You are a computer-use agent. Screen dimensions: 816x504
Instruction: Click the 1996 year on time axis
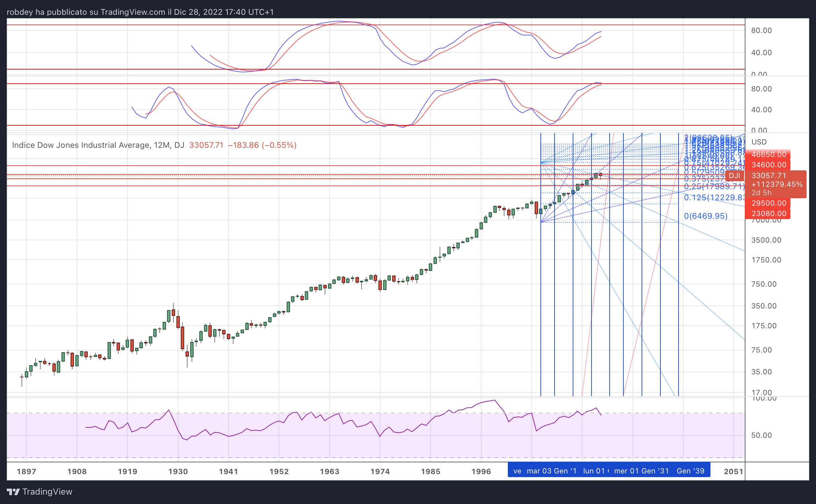481,471
